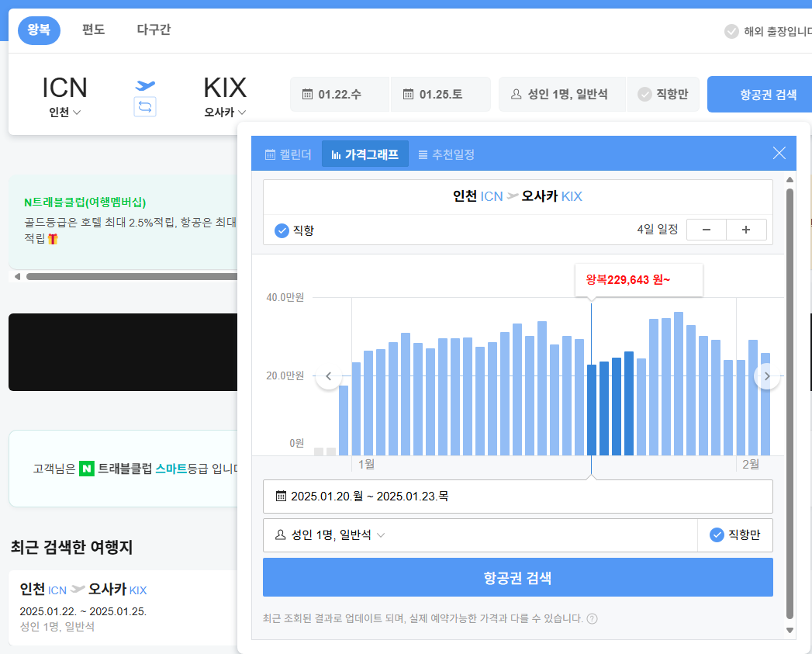Open the 캘린더 tab in popup
Image resolution: width=812 pixels, height=654 pixels.
[x=288, y=154]
